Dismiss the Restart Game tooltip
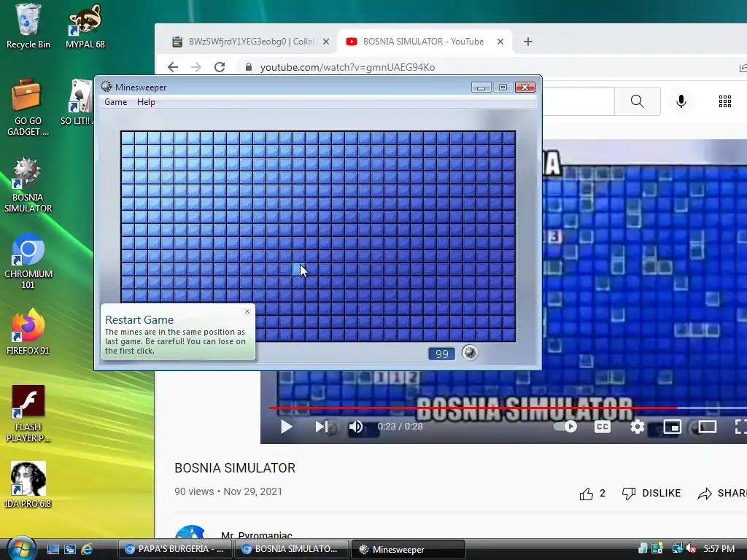The height and width of the screenshot is (560, 747). (x=247, y=311)
